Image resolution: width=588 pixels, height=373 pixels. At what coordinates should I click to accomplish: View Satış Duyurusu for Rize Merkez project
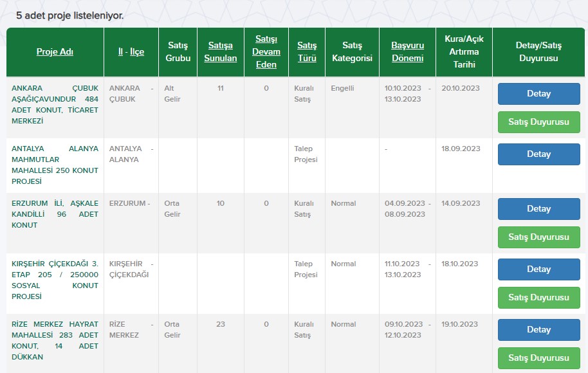click(539, 358)
